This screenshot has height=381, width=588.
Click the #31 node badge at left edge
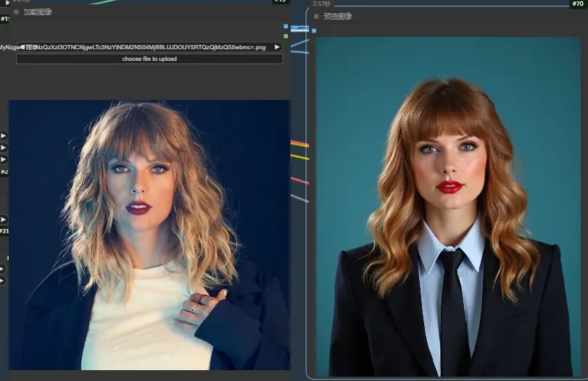tap(4, 231)
